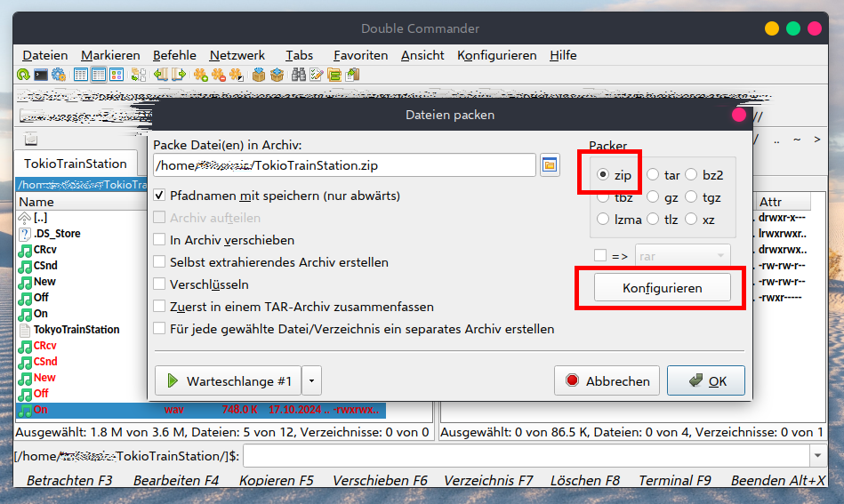Expand the command line history dropdown
This screenshot has height=504, width=844.
point(817,456)
